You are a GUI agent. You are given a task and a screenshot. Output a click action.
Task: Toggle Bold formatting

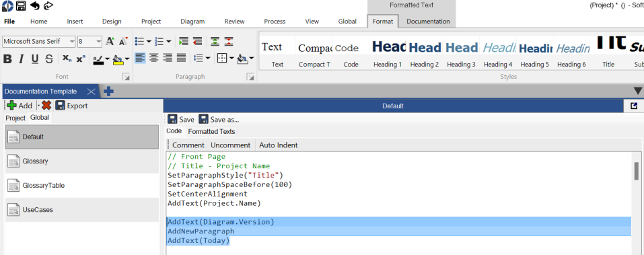coord(7,59)
